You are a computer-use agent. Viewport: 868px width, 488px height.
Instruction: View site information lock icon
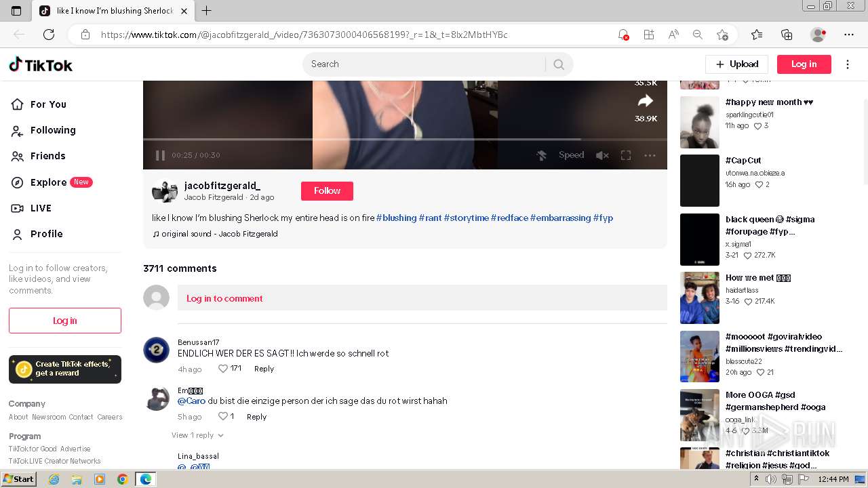pyautogui.click(x=85, y=35)
